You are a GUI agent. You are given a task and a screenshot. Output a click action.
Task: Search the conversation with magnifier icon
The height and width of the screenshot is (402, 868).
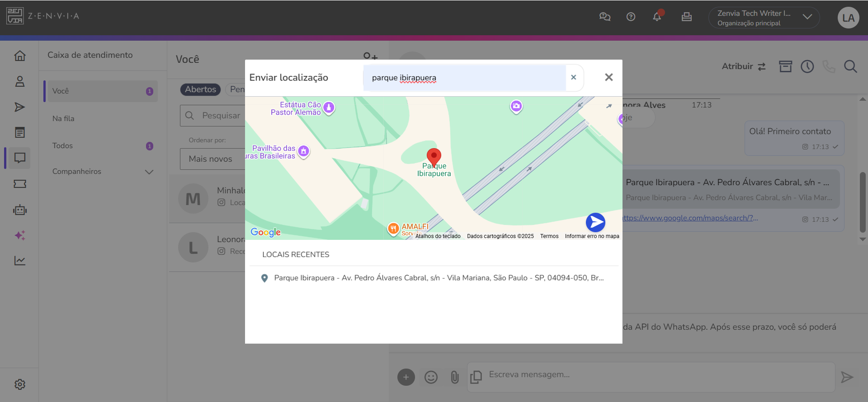(850, 66)
